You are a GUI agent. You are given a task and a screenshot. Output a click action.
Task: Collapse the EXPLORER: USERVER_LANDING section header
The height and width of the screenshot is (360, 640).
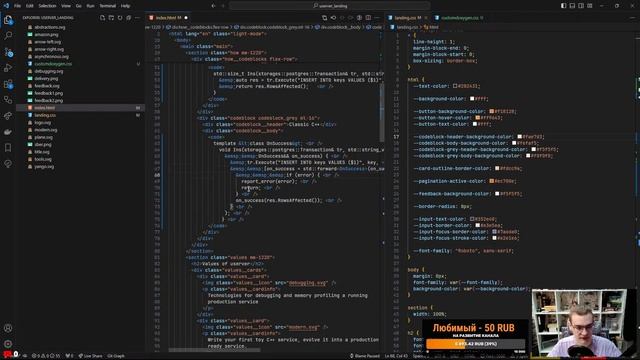click(48, 18)
